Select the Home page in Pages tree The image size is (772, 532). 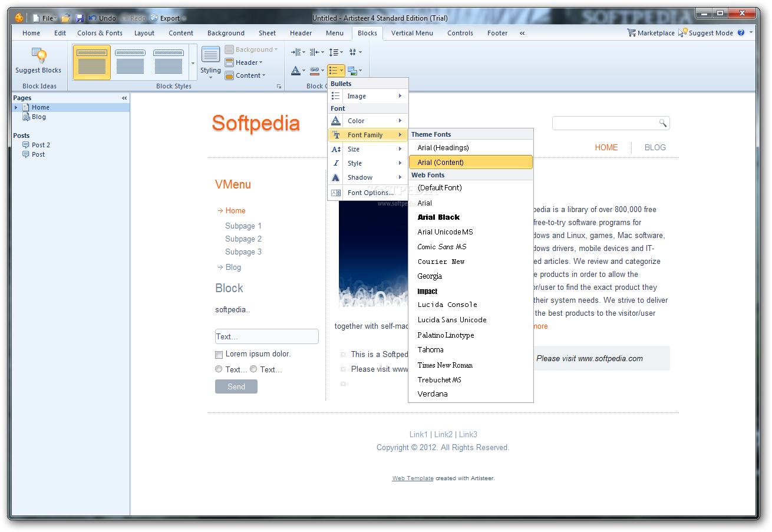click(x=40, y=107)
